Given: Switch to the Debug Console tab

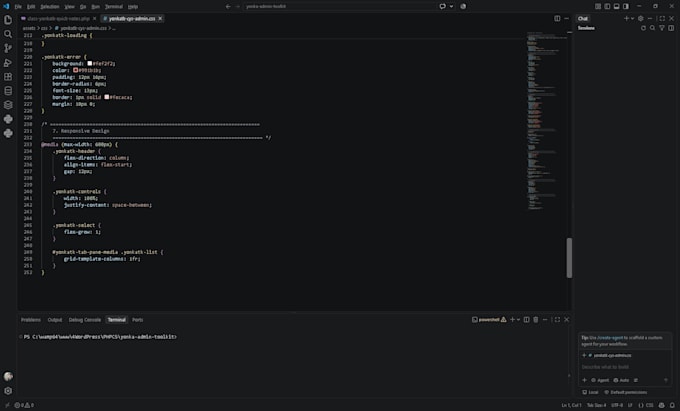Looking at the screenshot, I should pyautogui.click(x=85, y=320).
